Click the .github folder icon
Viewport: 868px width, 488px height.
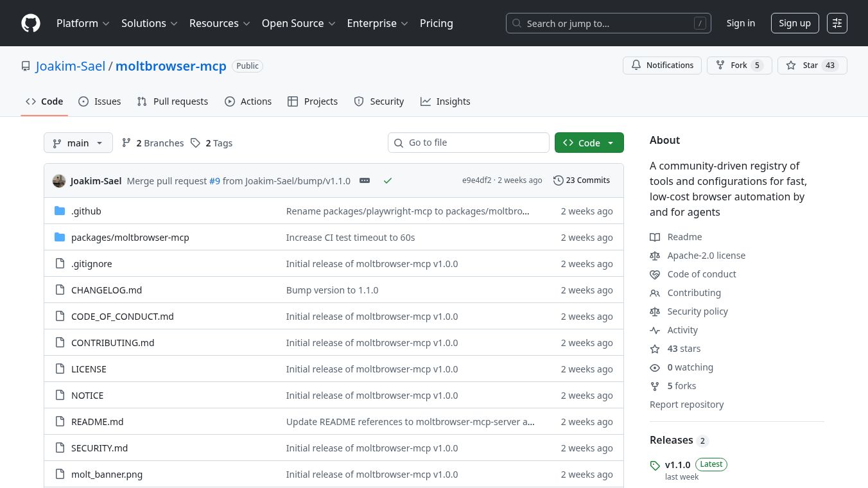pos(60,211)
